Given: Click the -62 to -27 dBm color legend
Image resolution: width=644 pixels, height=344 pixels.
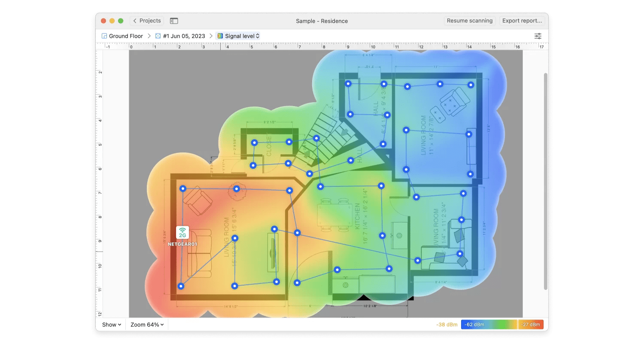Looking at the screenshot, I should (x=502, y=324).
